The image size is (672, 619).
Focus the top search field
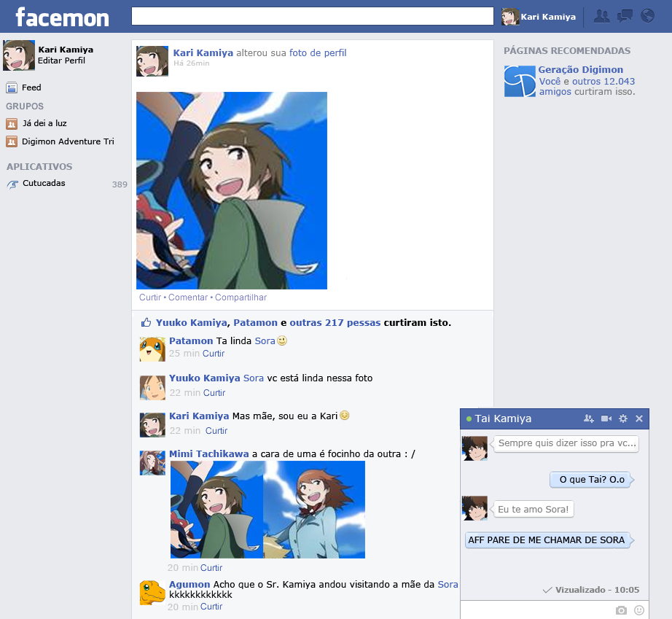tap(313, 16)
